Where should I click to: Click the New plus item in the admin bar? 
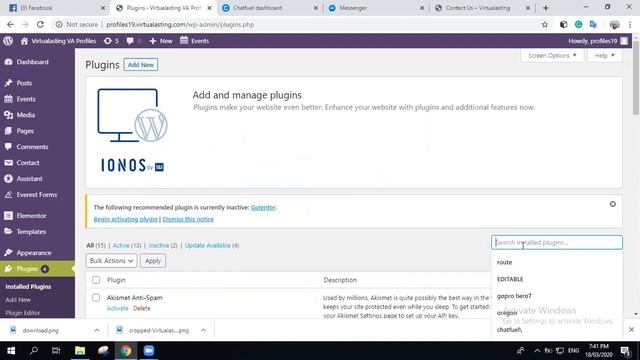[x=161, y=41]
